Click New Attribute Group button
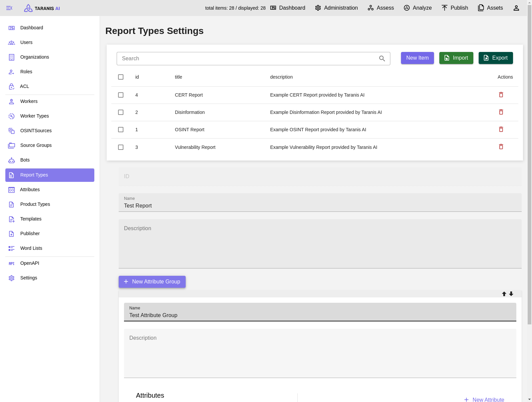Image resolution: width=532 pixels, height=402 pixels. point(152,282)
